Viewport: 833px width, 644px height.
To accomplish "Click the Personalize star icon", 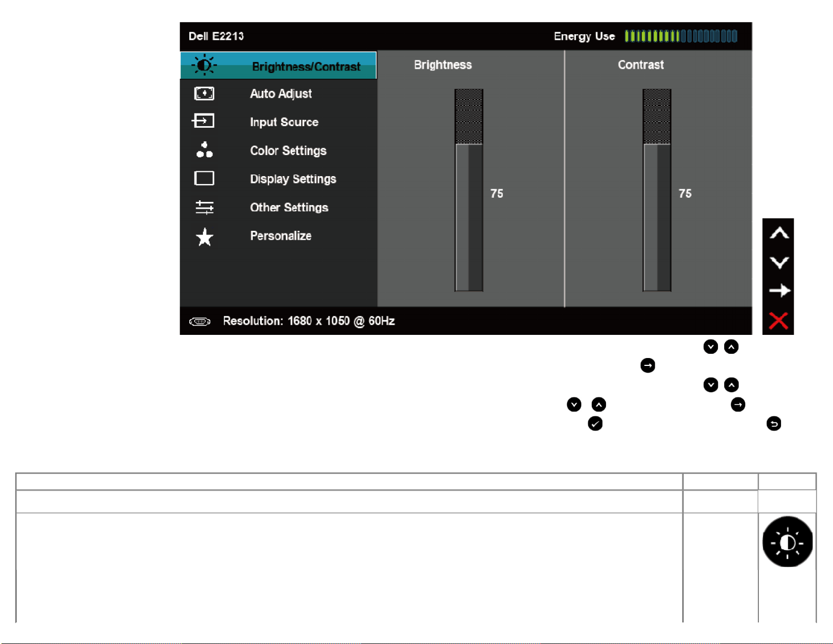I will (x=204, y=237).
